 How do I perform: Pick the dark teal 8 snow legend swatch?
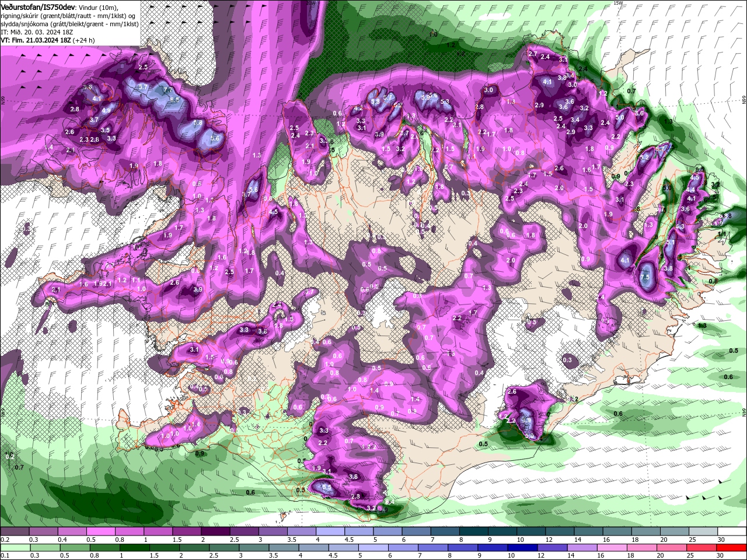pos(473,531)
